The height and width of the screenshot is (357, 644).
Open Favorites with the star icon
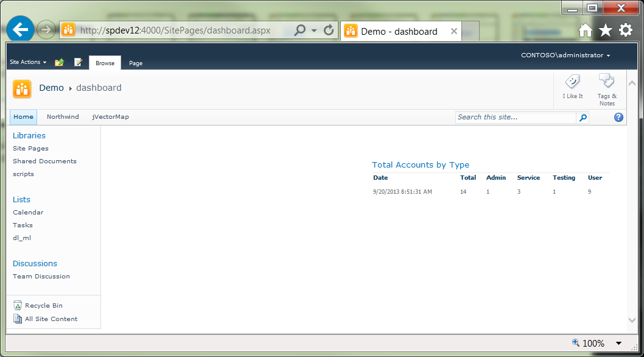coord(606,30)
